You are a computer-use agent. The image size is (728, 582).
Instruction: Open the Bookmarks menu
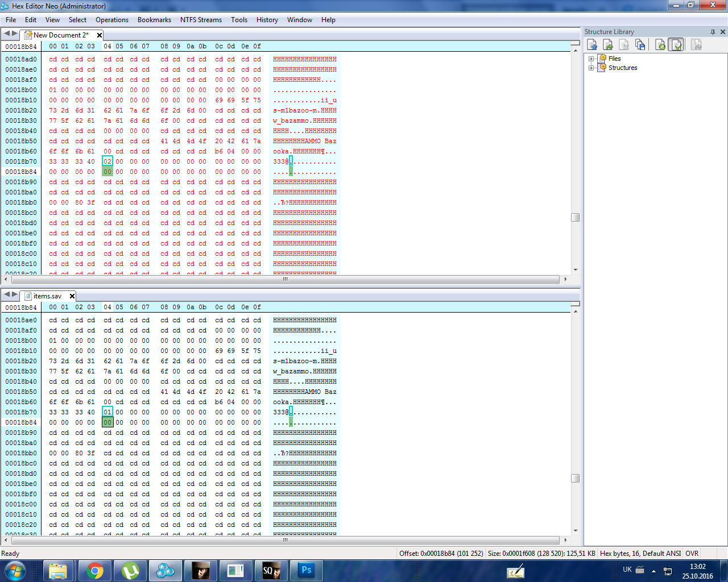(154, 20)
